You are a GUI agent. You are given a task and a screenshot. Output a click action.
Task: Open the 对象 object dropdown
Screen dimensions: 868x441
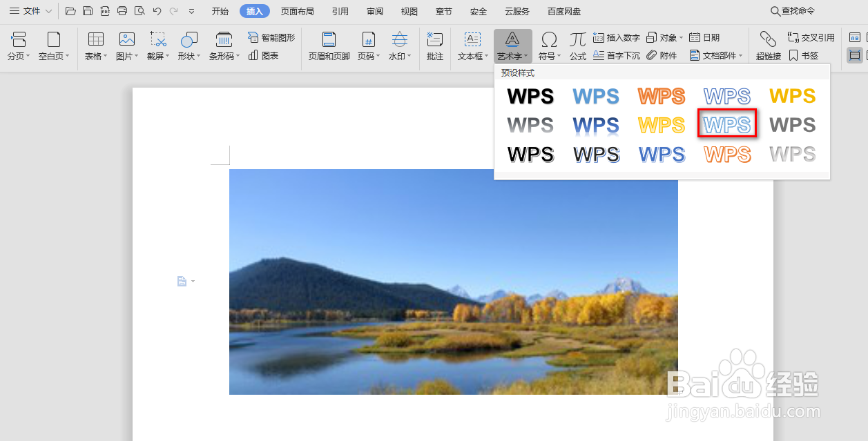tap(664, 37)
